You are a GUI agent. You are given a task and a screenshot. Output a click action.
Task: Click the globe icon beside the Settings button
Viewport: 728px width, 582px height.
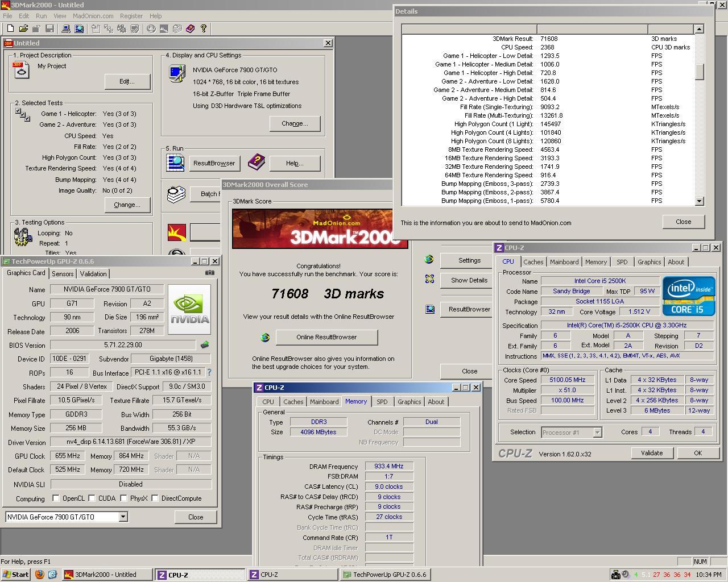click(x=429, y=260)
